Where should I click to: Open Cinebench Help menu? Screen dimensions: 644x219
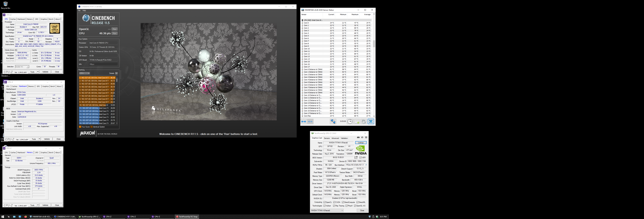pyautogui.click(x=84, y=10)
